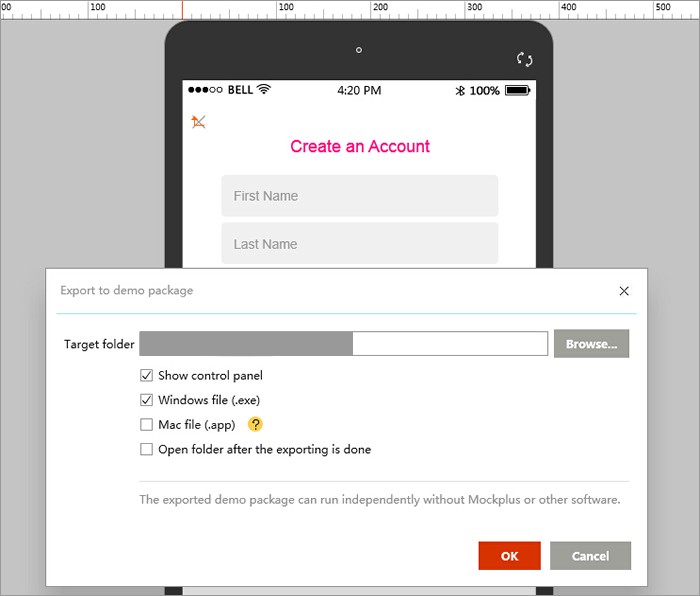Image resolution: width=700 pixels, height=596 pixels.
Task: Click the Target folder path field
Action: [344, 344]
